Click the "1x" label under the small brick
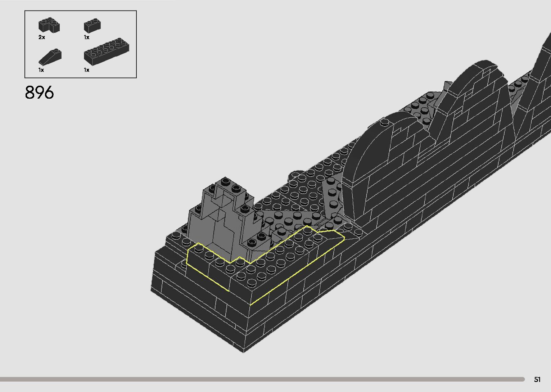Screen dimensions: 551x392 (x=86, y=37)
